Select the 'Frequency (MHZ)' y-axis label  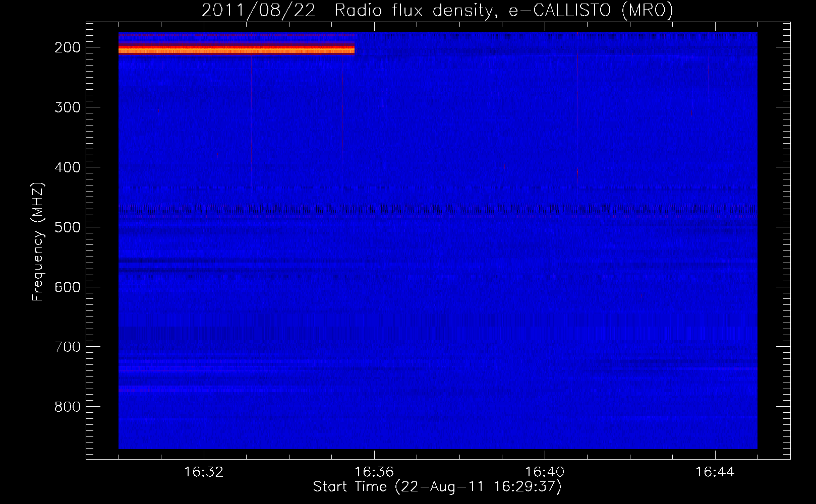pos(38,241)
